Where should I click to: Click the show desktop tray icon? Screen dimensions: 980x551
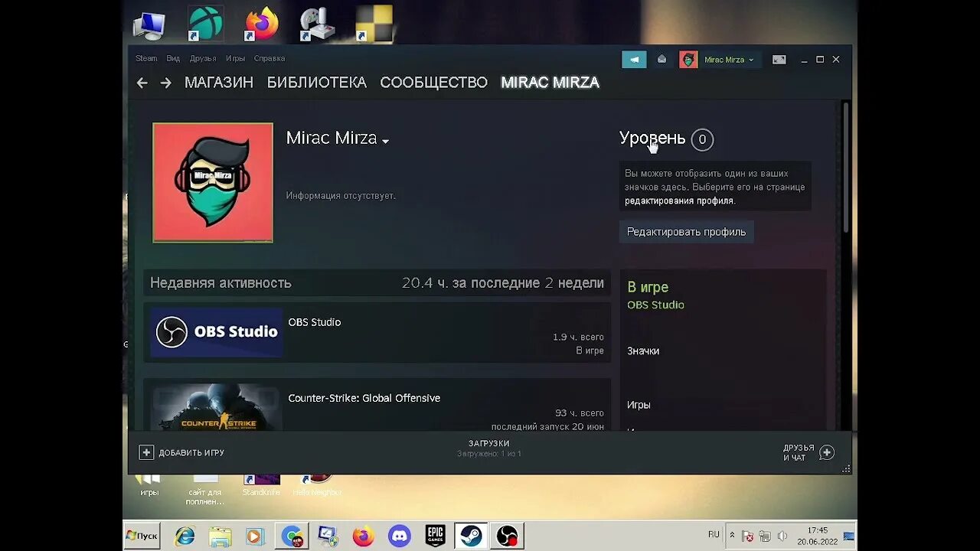coord(849,536)
